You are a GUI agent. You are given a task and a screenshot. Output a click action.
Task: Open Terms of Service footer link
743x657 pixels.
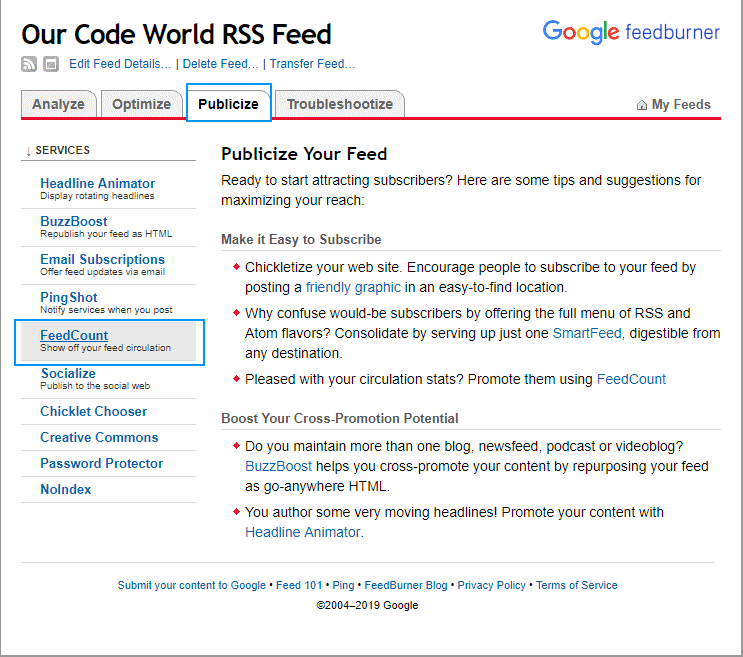click(x=577, y=585)
